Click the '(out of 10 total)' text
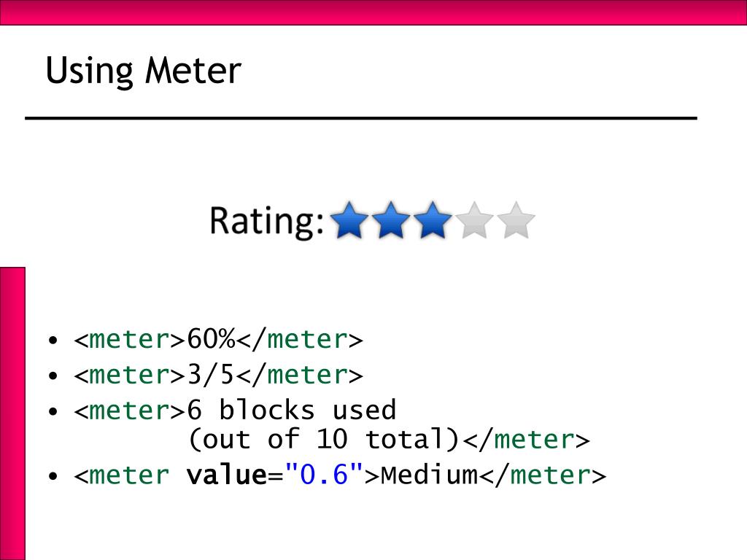Image resolution: width=747 pixels, height=560 pixels. click(324, 439)
